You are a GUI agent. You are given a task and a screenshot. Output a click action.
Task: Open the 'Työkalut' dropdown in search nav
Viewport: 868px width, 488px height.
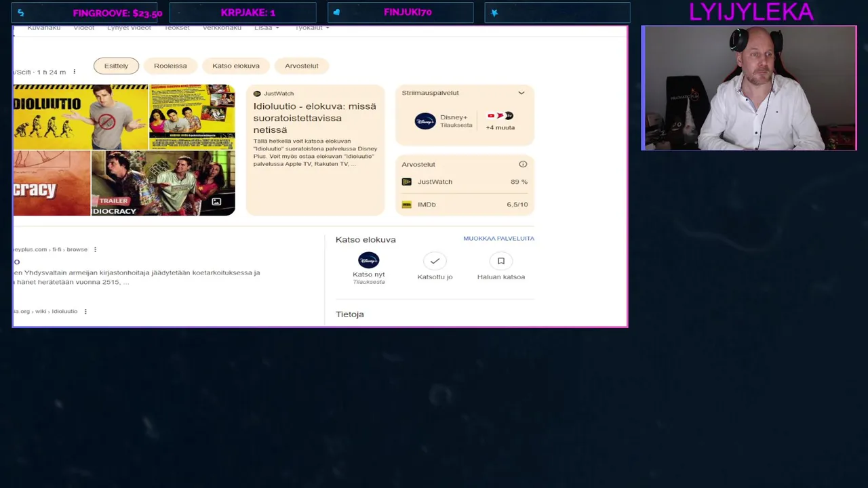click(x=312, y=28)
